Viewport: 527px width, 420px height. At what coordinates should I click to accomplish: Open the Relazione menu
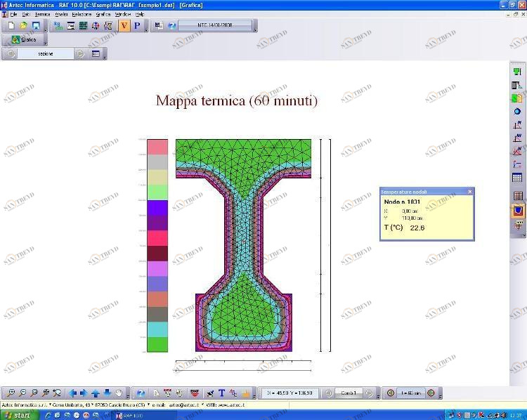[x=82, y=14]
